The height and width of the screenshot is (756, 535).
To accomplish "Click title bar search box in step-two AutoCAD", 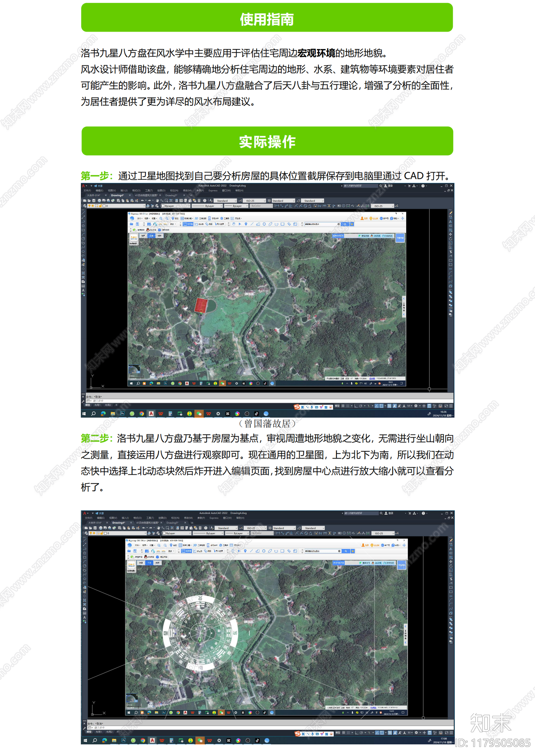I will 361,513.
